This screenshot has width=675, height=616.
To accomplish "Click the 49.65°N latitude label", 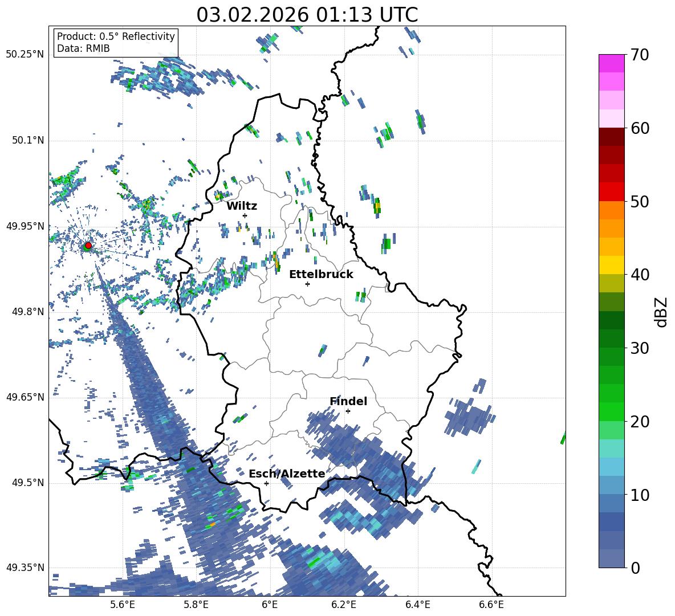I will pos(25,397).
